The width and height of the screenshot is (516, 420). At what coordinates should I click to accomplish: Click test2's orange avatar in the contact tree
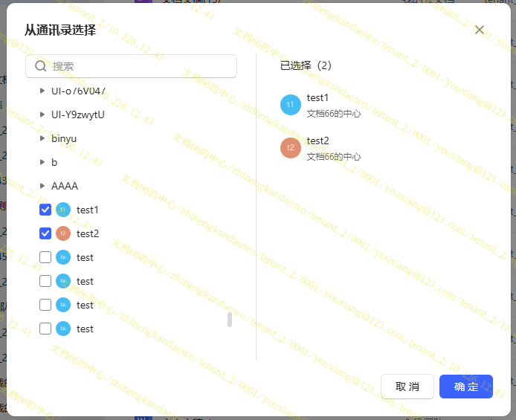pyautogui.click(x=63, y=233)
